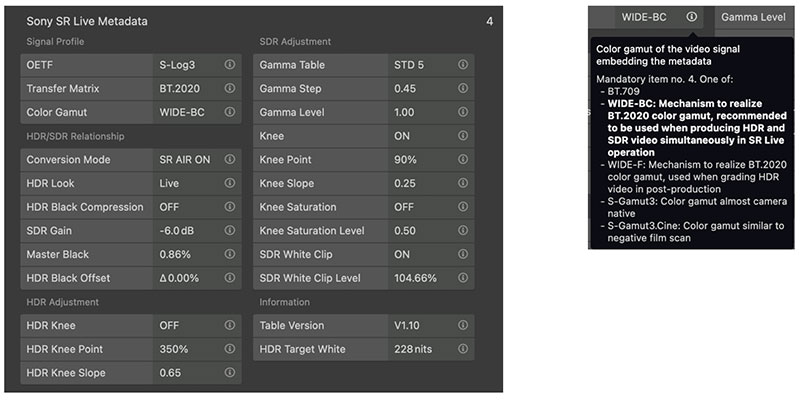Show info for SDR Gain -6.0 dB
The image size is (800, 400).
230,230
